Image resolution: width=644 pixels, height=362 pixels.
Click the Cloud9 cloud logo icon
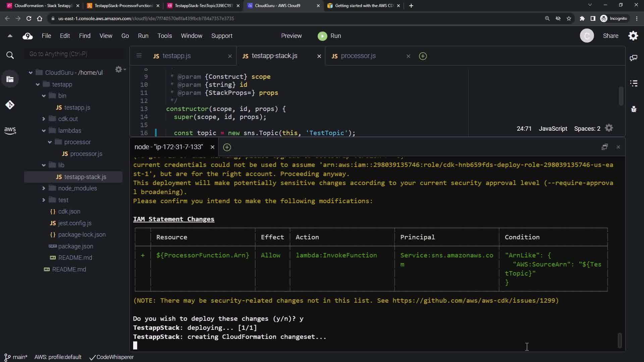(x=28, y=36)
